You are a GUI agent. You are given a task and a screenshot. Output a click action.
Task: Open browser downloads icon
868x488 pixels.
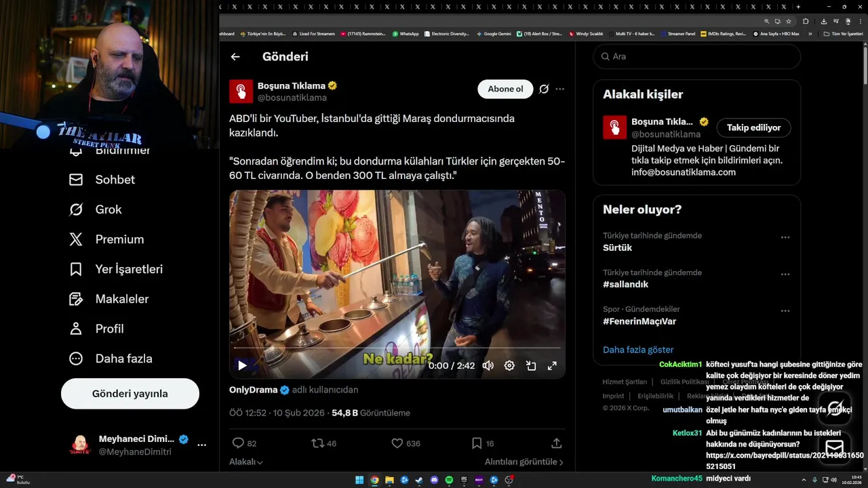coord(823,21)
